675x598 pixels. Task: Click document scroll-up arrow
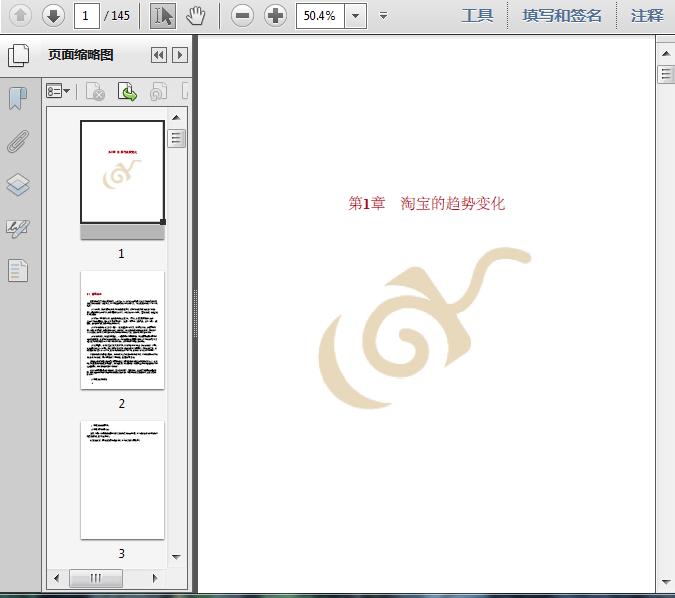tap(666, 54)
